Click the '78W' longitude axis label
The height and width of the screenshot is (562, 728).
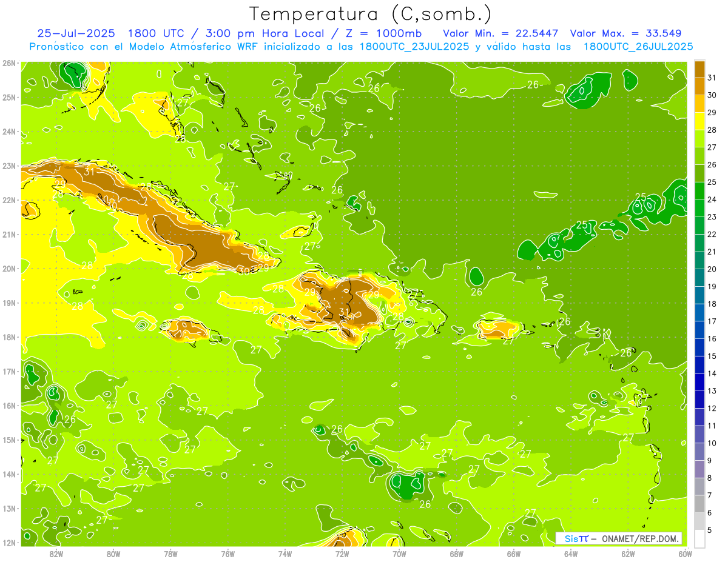point(170,554)
